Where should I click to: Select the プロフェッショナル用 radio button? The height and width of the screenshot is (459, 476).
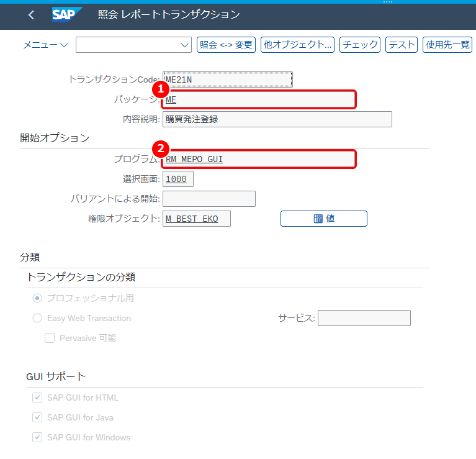click(37, 298)
